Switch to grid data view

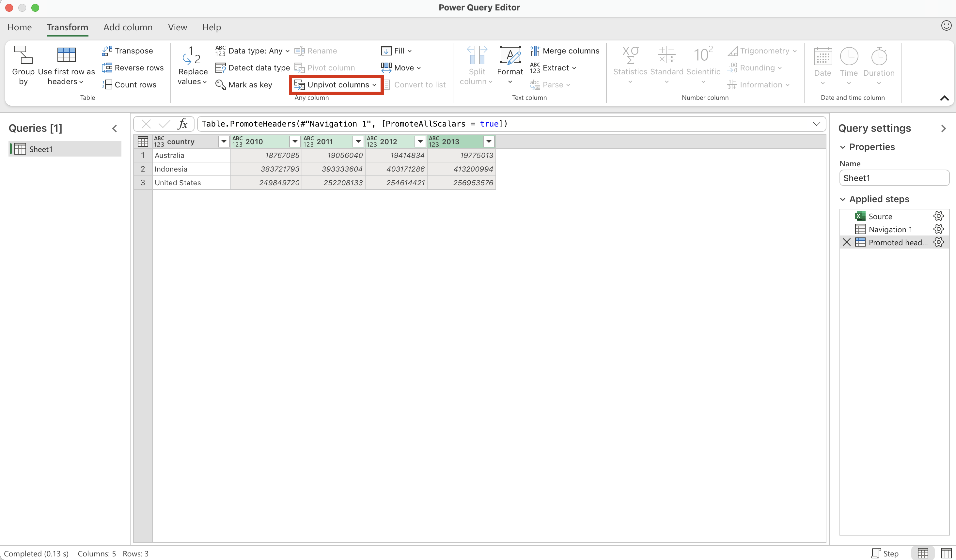[923, 553]
